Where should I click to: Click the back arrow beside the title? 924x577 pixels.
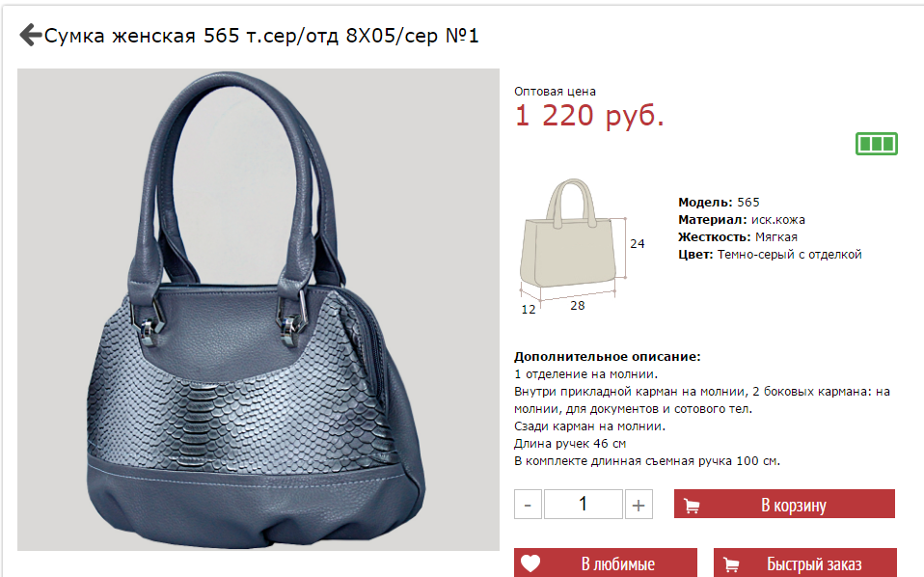click(30, 35)
